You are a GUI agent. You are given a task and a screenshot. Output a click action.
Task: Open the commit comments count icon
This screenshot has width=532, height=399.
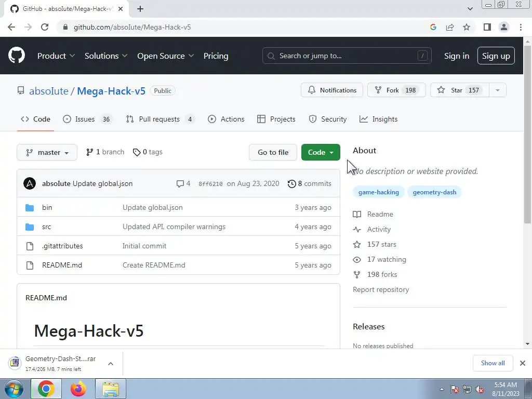click(x=183, y=183)
